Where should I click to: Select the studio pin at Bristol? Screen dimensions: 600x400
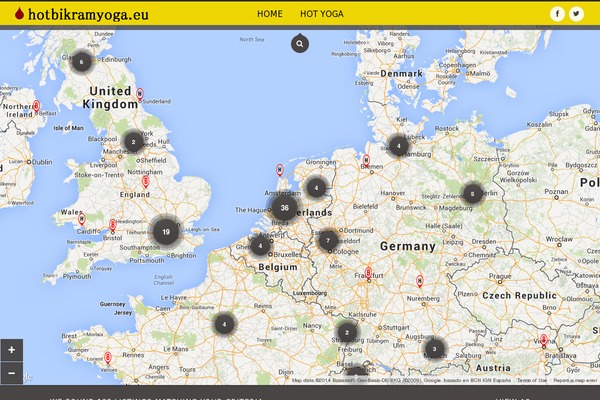point(112,225)
